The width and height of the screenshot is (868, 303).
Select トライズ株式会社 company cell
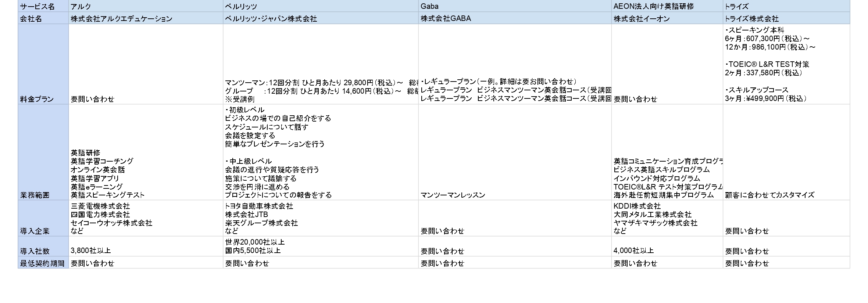point(786,18)
